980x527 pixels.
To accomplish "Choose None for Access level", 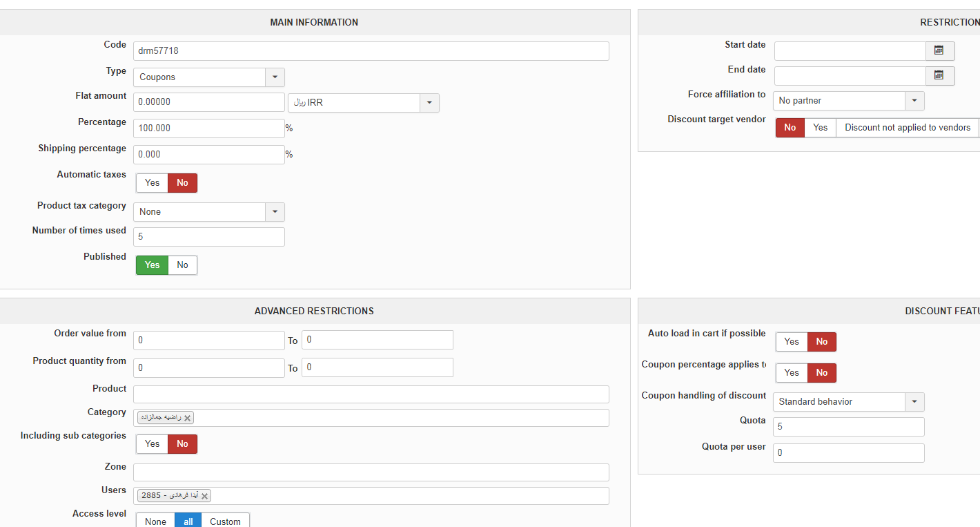I will pos(155,521).
